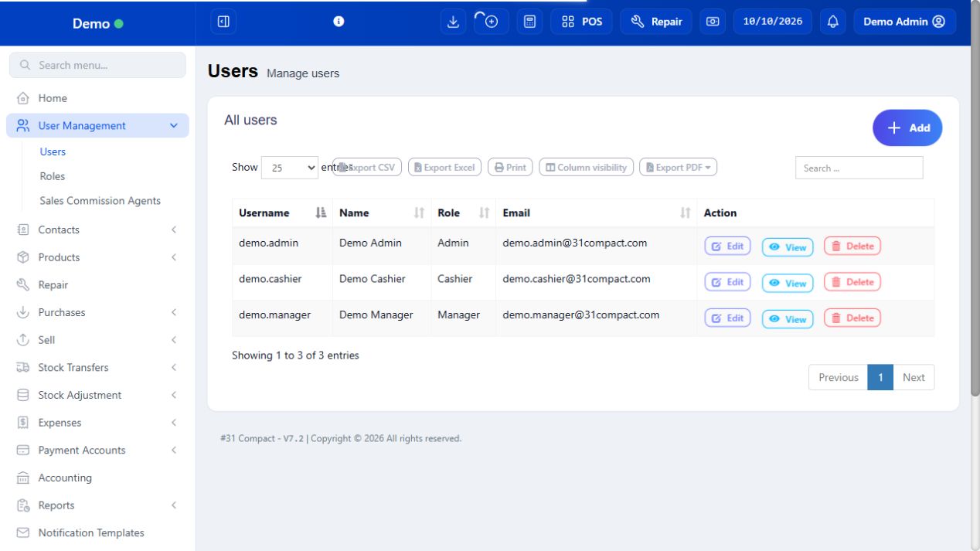Toggle the sidebar collapse icon
This screenshot has height=551, width=980.
[223, 22]
